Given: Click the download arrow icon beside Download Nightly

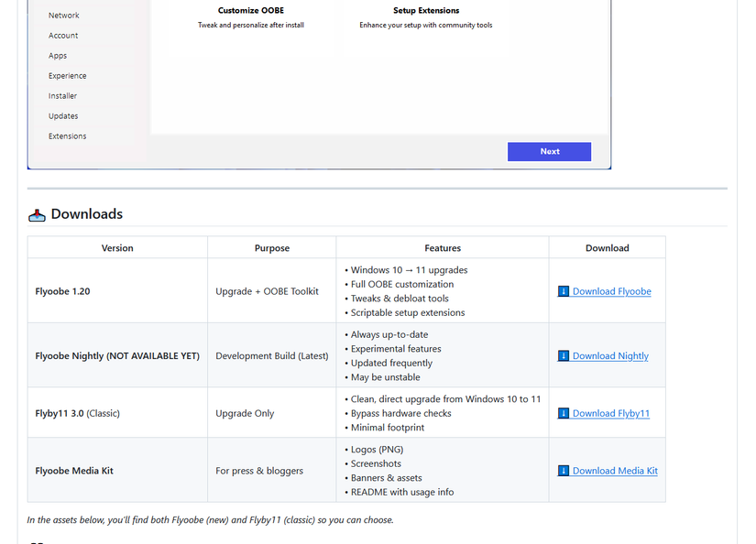Looking at the screenshot, I should pyautogui.click(x=564, y=356).
